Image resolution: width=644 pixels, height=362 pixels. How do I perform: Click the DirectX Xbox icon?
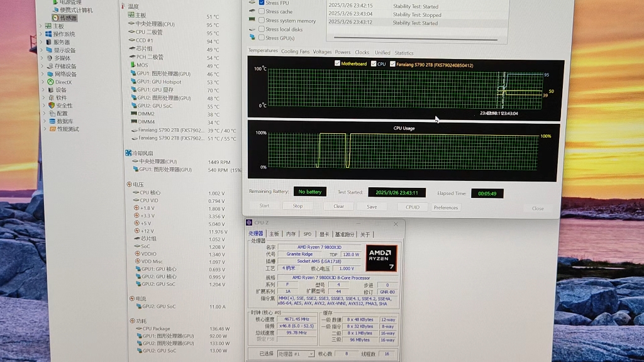tap(50, 82)
